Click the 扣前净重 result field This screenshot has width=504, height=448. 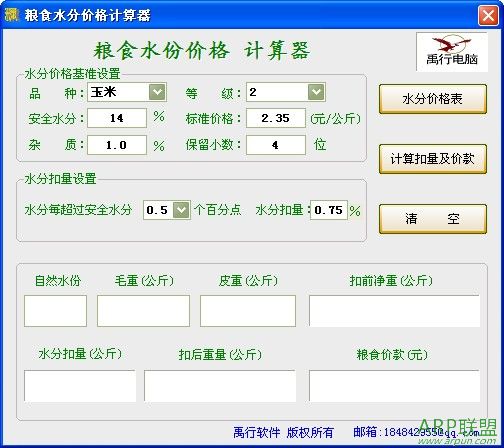[x=394, y=311]
